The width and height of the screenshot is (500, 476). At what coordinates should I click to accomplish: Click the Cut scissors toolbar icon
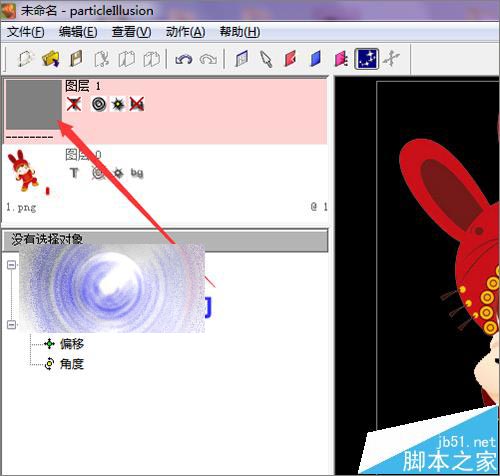[x=101, y=59]
